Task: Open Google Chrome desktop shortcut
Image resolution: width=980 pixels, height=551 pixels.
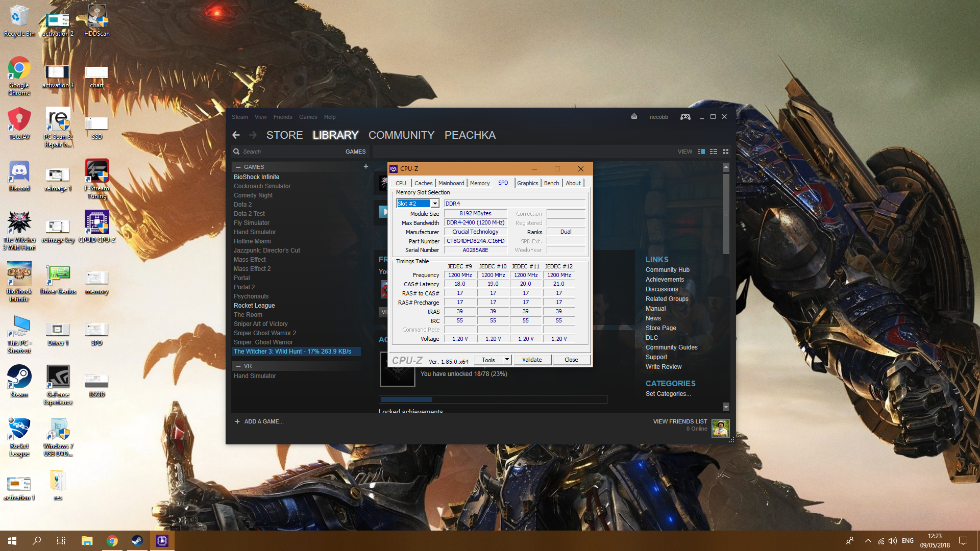Action: (x=19, y=76)
